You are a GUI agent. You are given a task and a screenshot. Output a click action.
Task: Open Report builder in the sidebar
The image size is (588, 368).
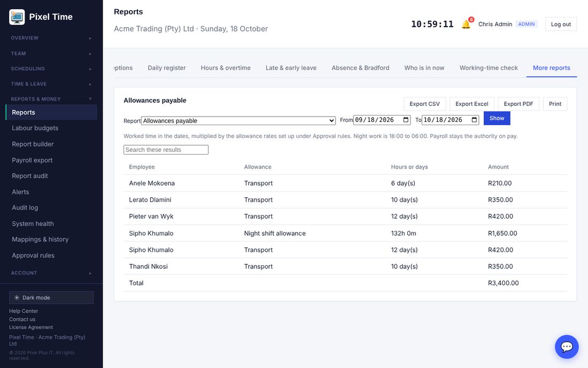coord(51,144)
